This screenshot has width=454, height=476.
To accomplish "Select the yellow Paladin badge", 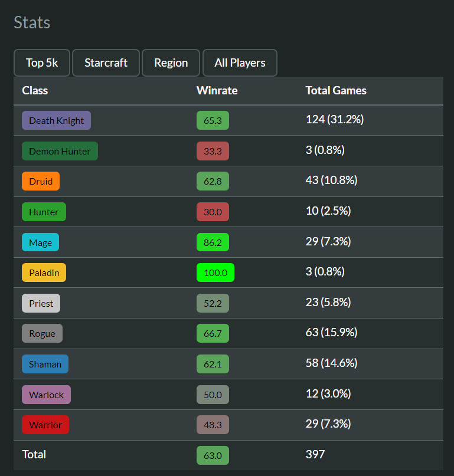I will 44,273.
